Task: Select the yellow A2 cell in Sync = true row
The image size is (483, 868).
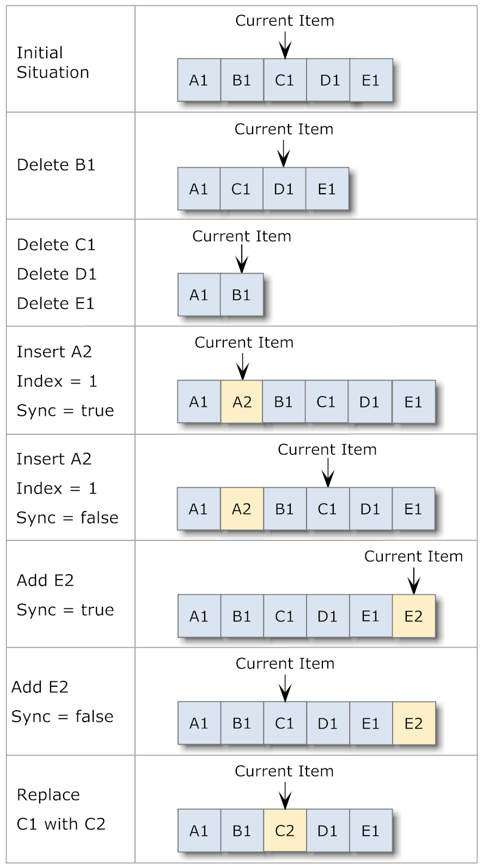Action: (x=242, y=402)
